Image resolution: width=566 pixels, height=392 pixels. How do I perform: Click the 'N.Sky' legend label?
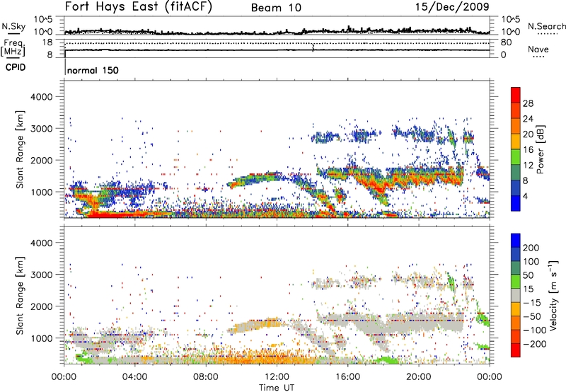(13, 26)
